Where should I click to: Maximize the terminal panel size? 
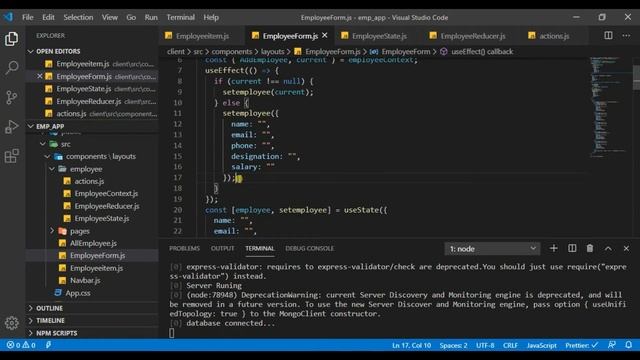click(608, 248)
